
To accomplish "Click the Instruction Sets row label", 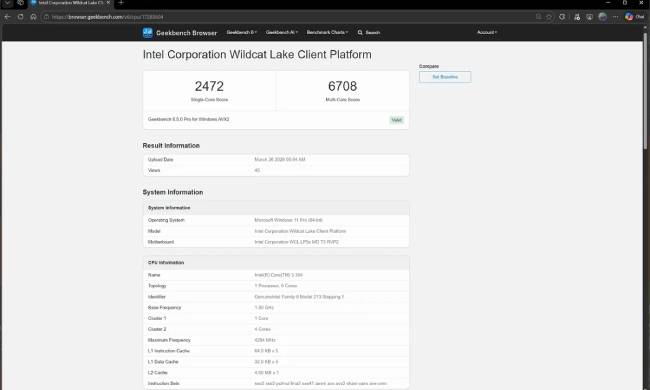I will [x=164, y=383].
